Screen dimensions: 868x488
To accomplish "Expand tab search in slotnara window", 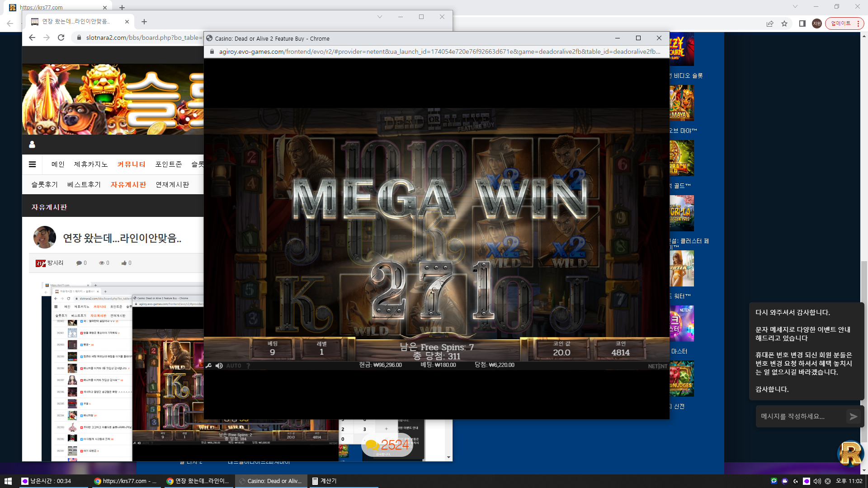I will click(380, 17).
